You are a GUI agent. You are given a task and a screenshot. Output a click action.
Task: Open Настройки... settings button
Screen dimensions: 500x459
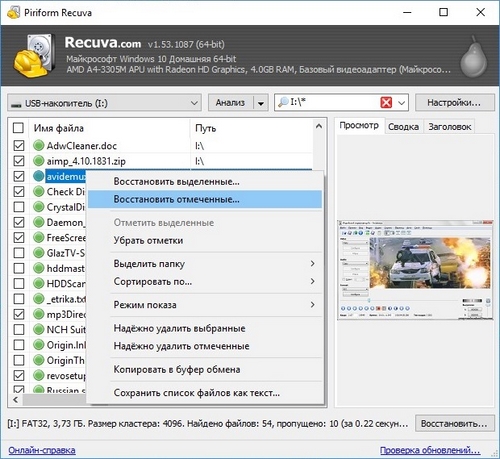(x=454, y=103)
